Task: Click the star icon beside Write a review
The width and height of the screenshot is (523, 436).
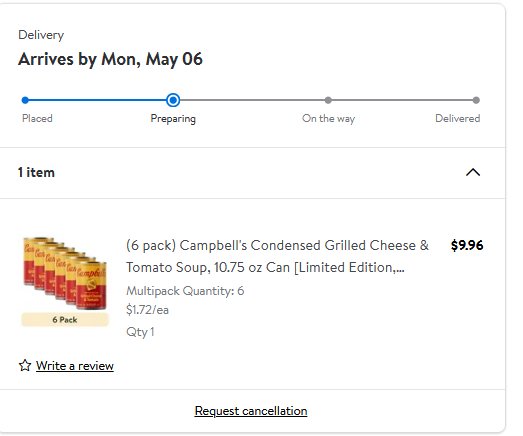Action: [x=25, y=365]
